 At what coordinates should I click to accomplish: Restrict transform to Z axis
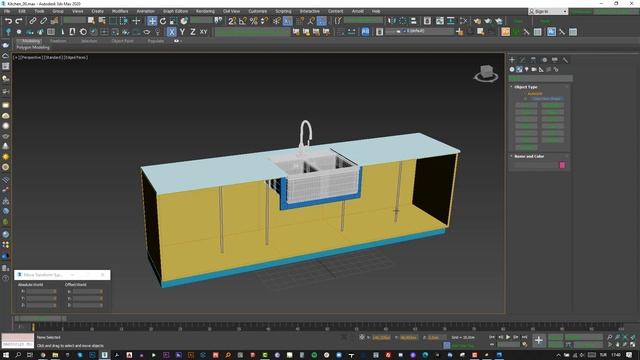pos(193,32)
